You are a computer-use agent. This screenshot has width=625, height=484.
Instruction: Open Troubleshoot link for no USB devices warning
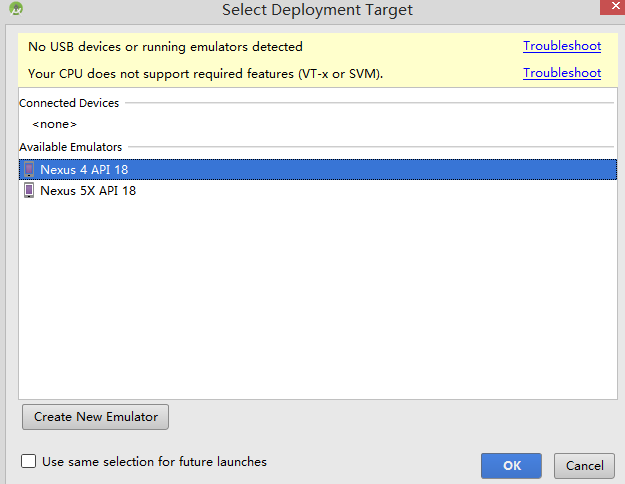pos(562,46)
